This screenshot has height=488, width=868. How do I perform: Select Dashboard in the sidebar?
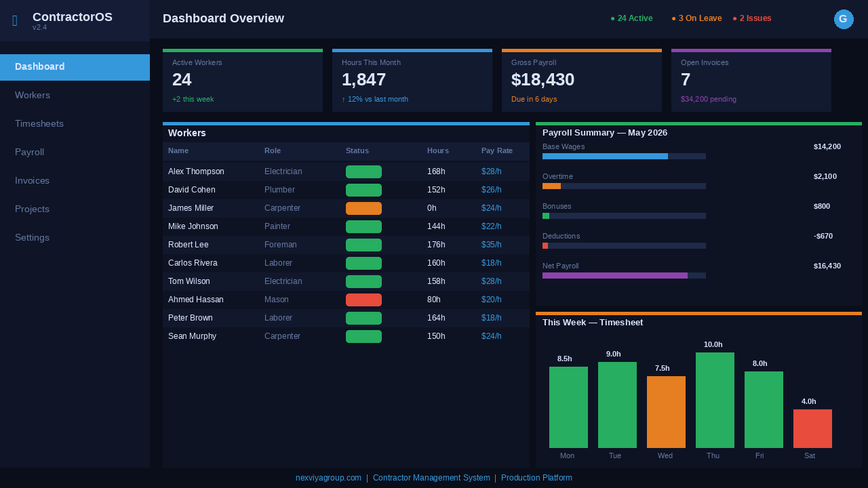75,67
